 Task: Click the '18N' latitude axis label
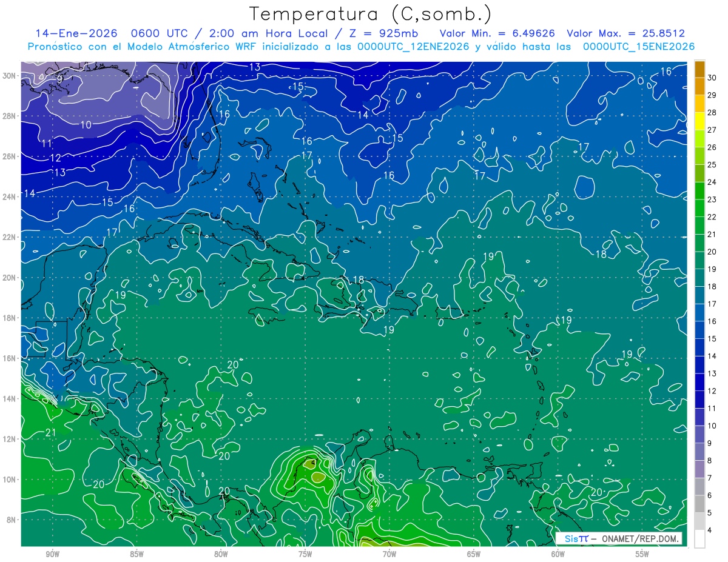coord(10,318)
